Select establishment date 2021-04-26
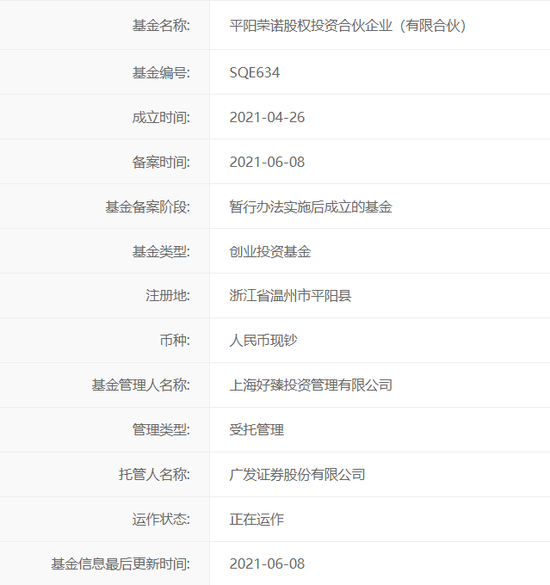Viewport: 550px width, 585px height. click(267, 117)
